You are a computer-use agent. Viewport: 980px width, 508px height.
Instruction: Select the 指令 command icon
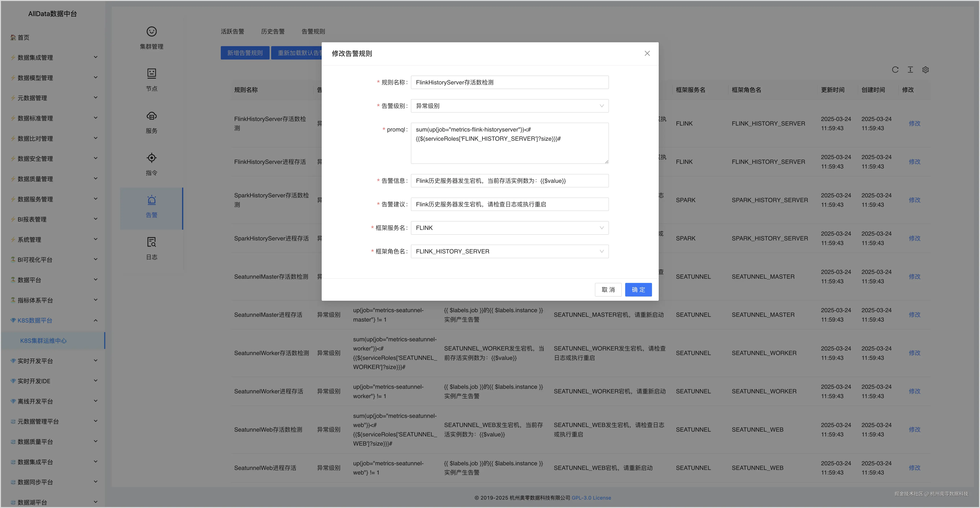pos(151,158)
